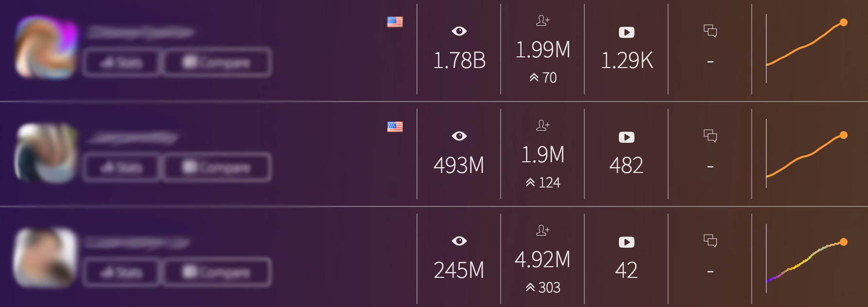
Task: Click the video play icon above 42
Action: pyautogui.click(x=626, y=242)
